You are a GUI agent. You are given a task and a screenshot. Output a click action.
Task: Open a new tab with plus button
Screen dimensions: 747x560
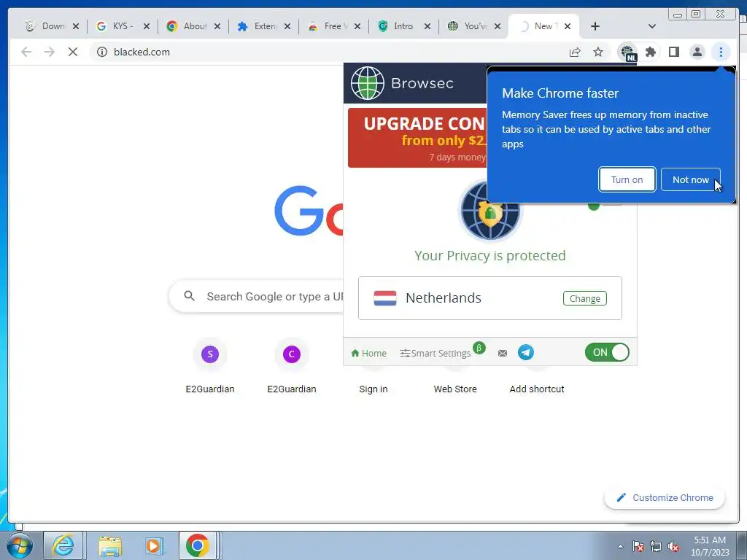coord(595,26)
